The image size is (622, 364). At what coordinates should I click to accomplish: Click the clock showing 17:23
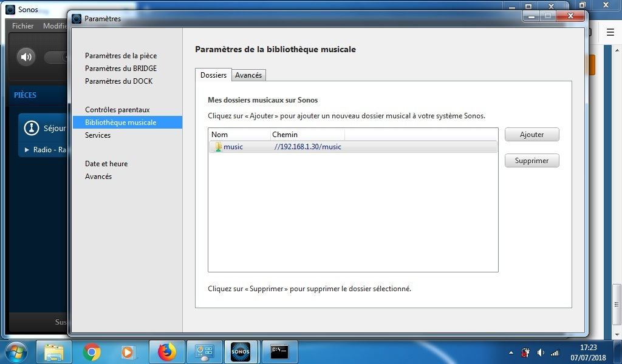pyautogui.click(x=588, y=348)
